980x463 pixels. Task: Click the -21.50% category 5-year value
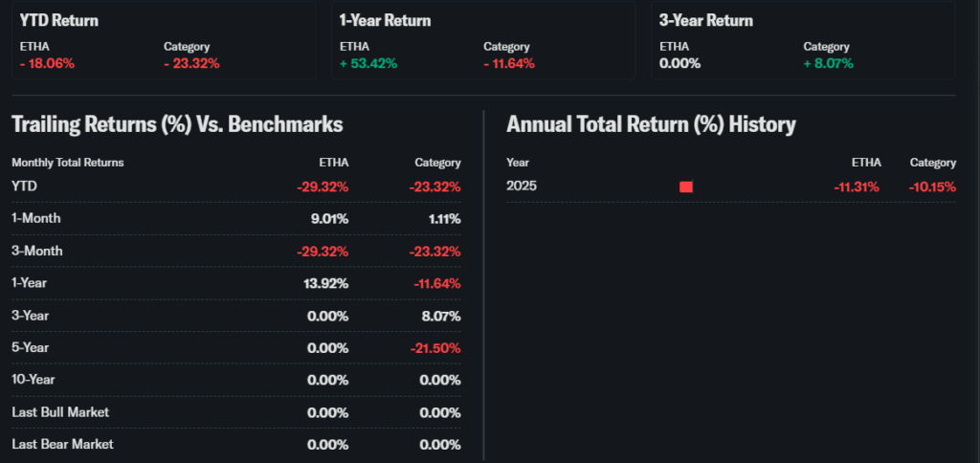(x=436, y=348)
